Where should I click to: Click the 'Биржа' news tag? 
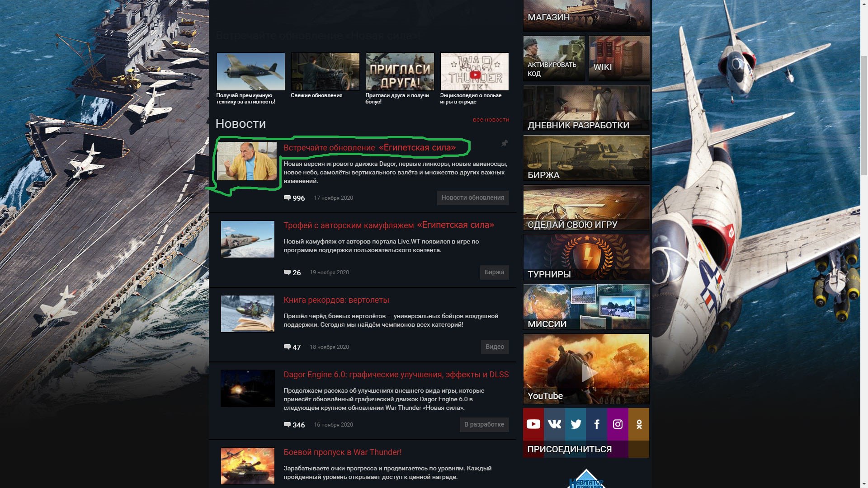495,272
